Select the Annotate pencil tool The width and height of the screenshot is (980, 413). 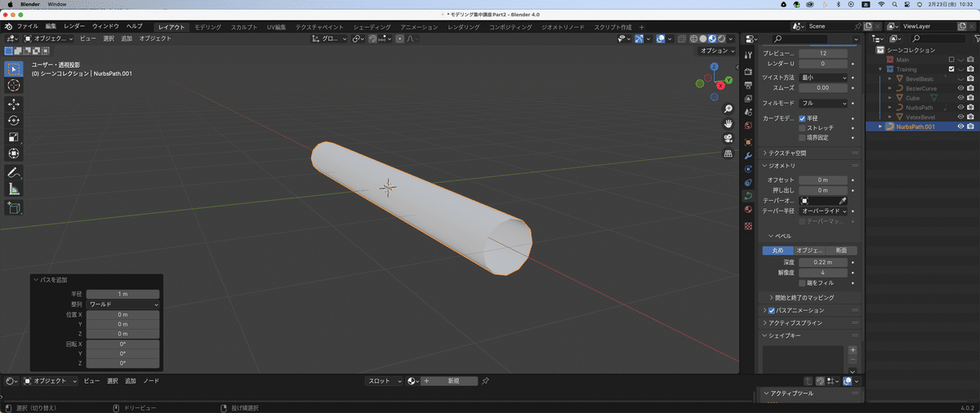[14, 173]
